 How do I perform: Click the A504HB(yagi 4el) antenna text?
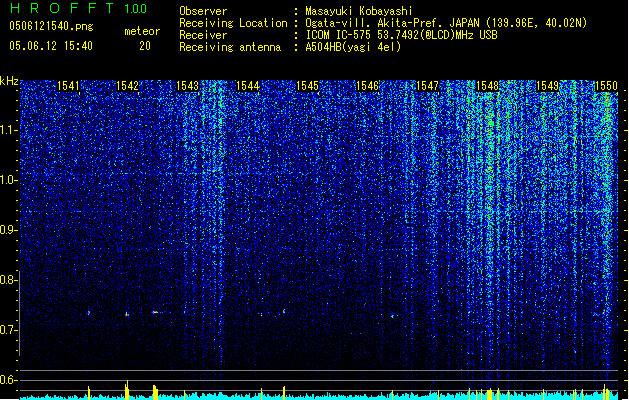(x=353, y=47)
